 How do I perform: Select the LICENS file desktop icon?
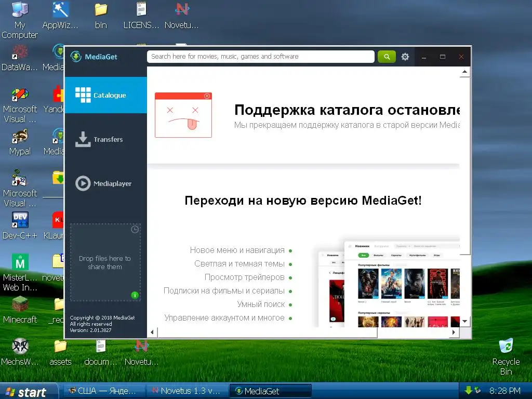141,16
